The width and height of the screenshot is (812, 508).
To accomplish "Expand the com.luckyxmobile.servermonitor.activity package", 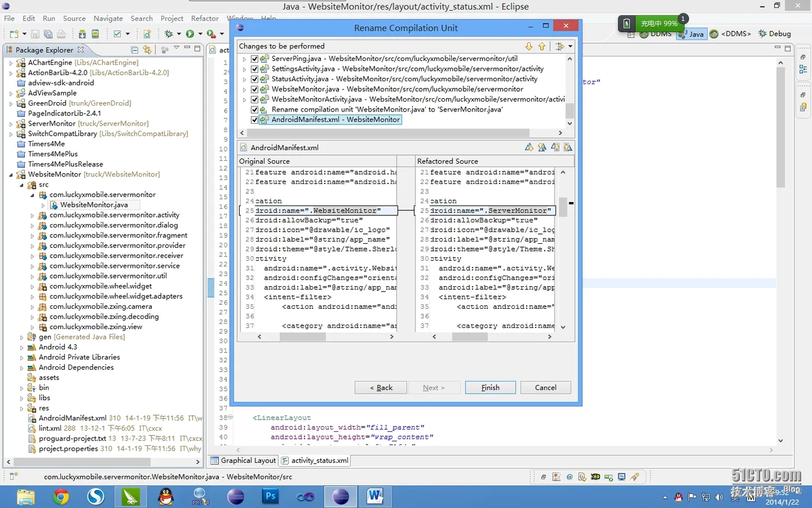I will tap(32, 215).
